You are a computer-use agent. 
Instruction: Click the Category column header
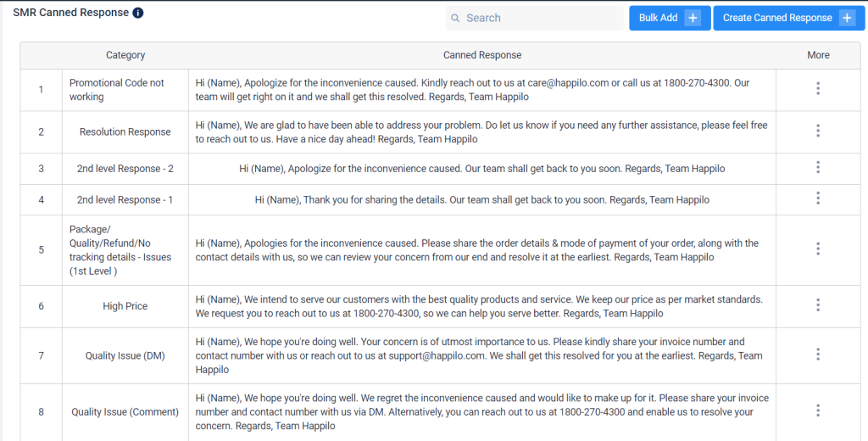(125, 55)
